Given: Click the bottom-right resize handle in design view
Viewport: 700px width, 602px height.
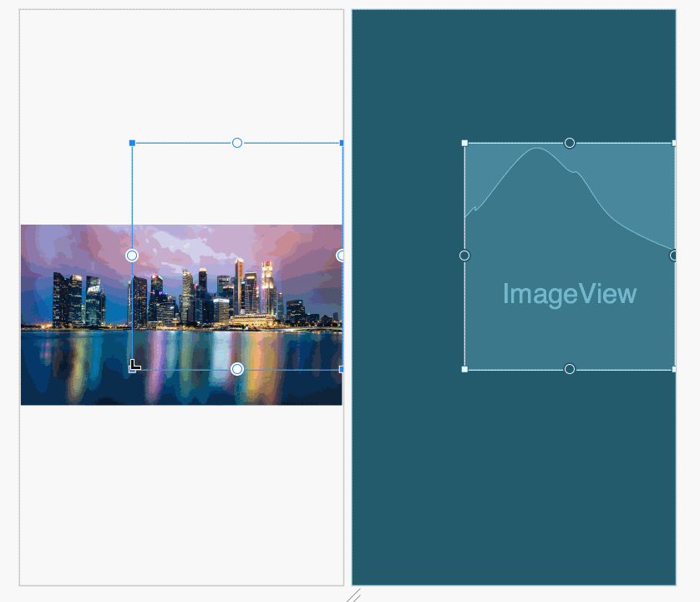Looking at the screenshot, I should 341,369.
